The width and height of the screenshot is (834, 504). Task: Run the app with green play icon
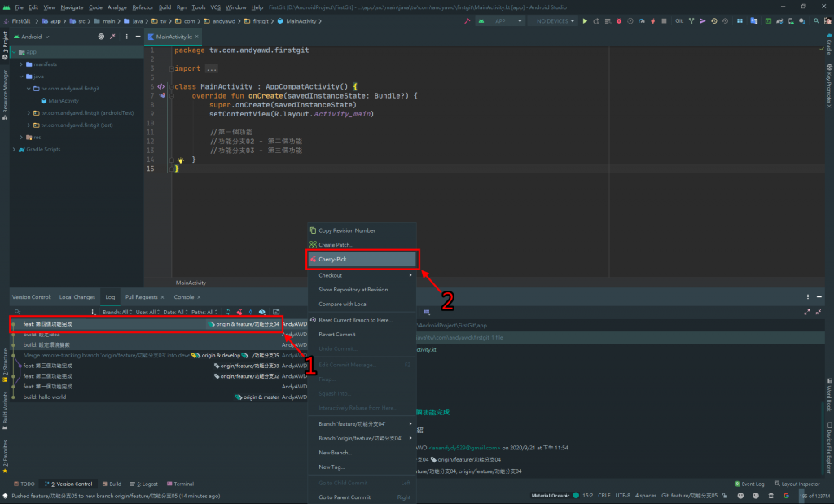(585, 21)
